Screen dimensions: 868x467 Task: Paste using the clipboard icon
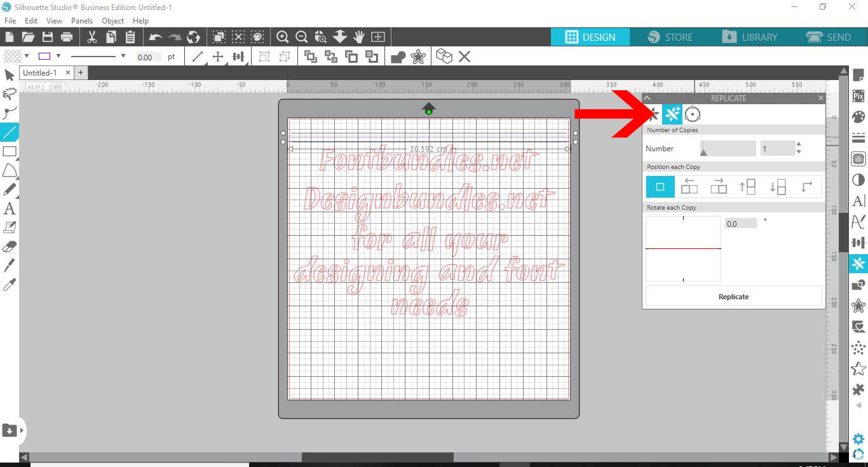click(x=130, y=37)
